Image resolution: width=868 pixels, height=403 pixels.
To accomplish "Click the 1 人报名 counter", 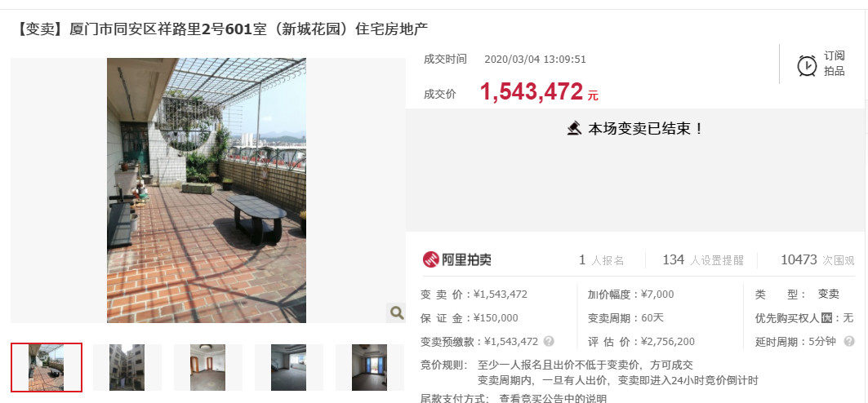I will [x=601, y=259].
